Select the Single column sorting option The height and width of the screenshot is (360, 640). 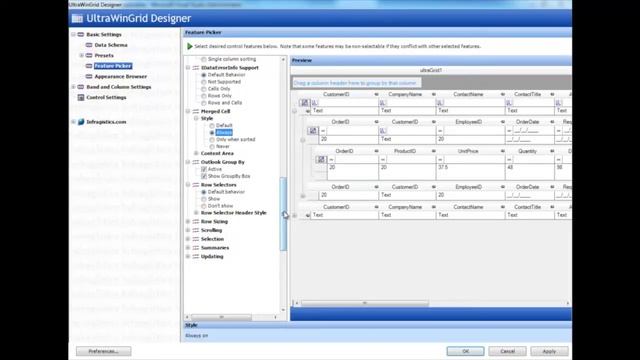(204, 59)
